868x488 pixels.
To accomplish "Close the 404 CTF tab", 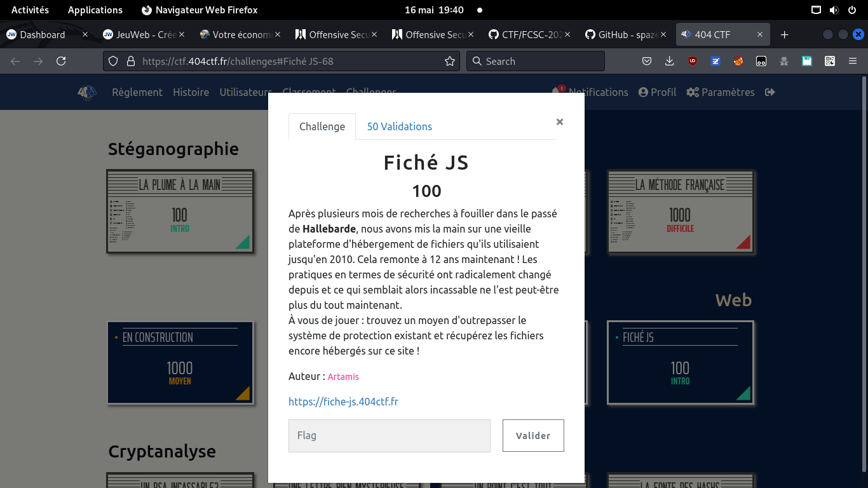I will tap(759, 34).
